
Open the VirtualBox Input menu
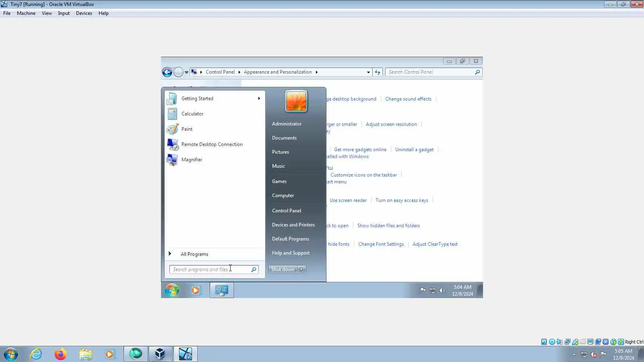coord(64,13)
